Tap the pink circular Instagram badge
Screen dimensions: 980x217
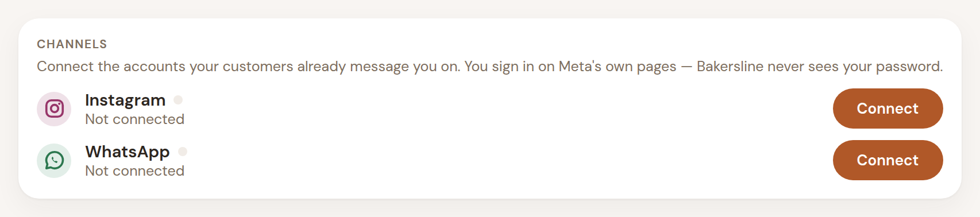(54, 108)
